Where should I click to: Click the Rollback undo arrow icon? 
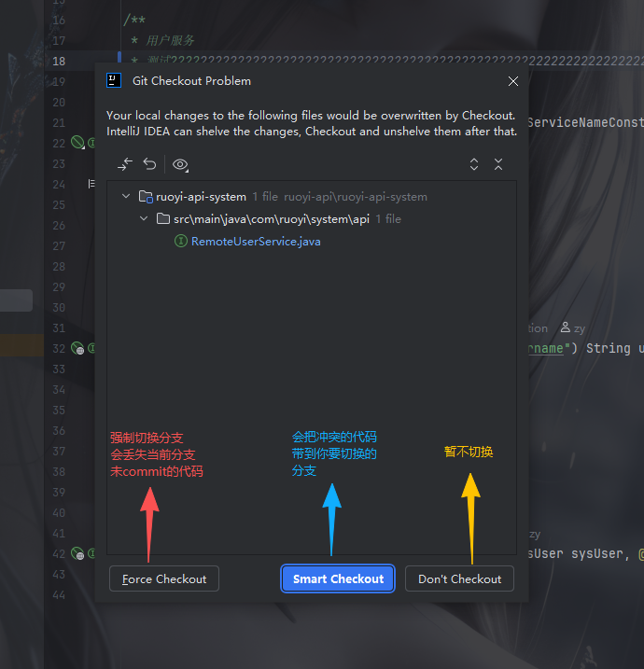[x=149, y=164]
